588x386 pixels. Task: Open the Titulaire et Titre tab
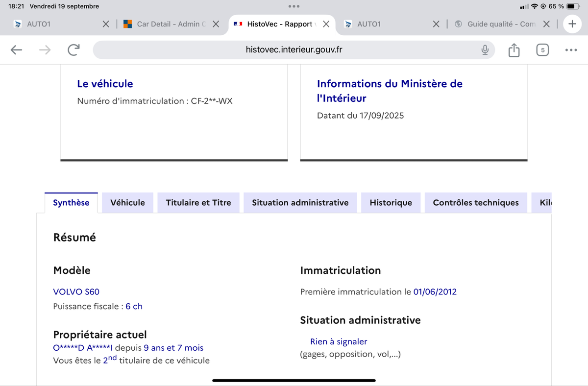[198, 203]
